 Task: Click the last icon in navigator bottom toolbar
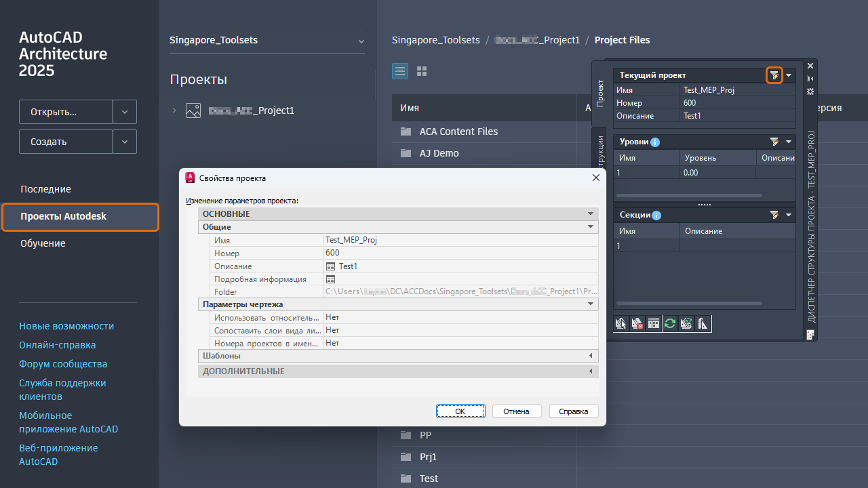[703, 323]
